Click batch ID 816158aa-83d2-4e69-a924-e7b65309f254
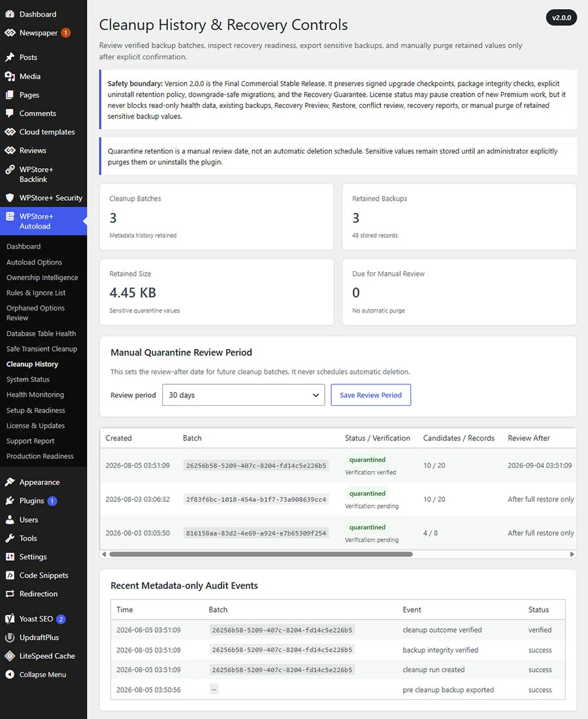This screenshot has height=719, width=588. click(256, 533)
